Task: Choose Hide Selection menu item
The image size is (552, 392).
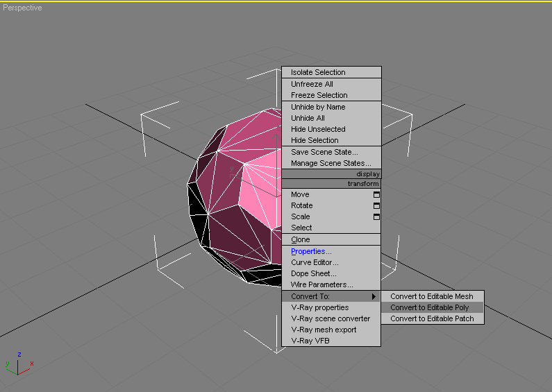Action: 331,140
